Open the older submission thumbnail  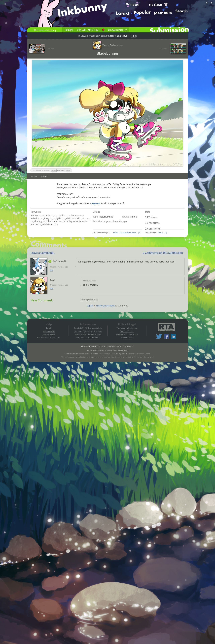point(37,49)
